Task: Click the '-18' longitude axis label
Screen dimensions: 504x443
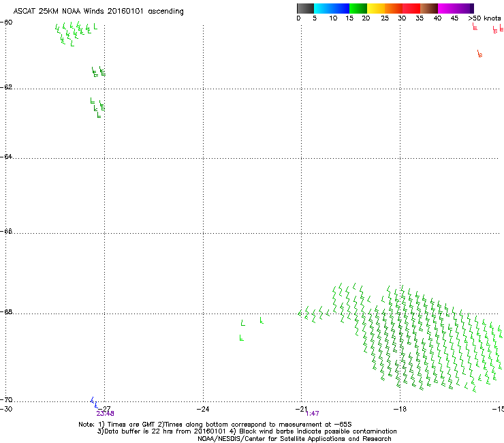Action: click(400, 409)
